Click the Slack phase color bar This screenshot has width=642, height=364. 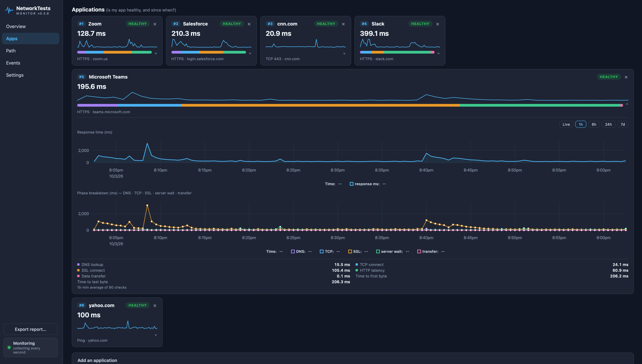coord(397,52)
